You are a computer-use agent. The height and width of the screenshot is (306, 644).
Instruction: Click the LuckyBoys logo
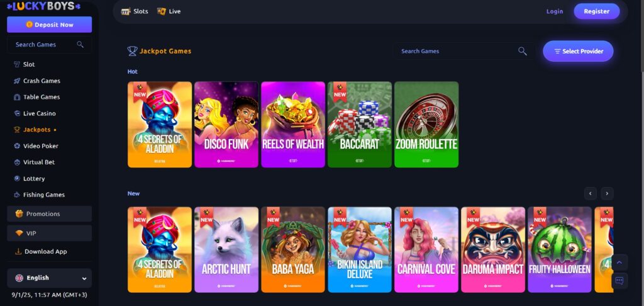coord(43,6)
